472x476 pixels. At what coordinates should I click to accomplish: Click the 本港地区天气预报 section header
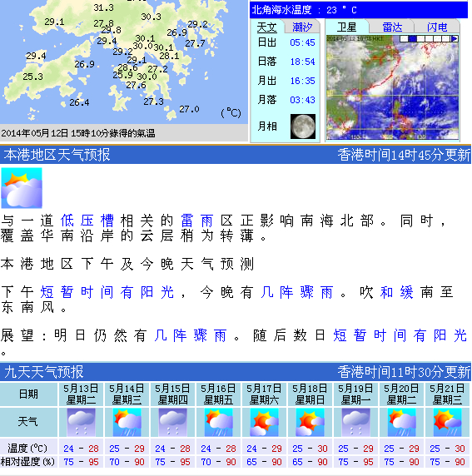[x=57, y=155]
